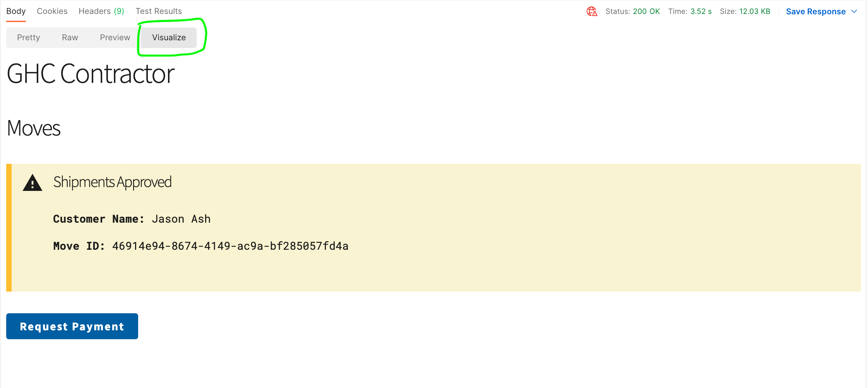868x388 pixels.
Task: Click the warning triangle in the Shipments Approved banner
Action: [33, 183]
